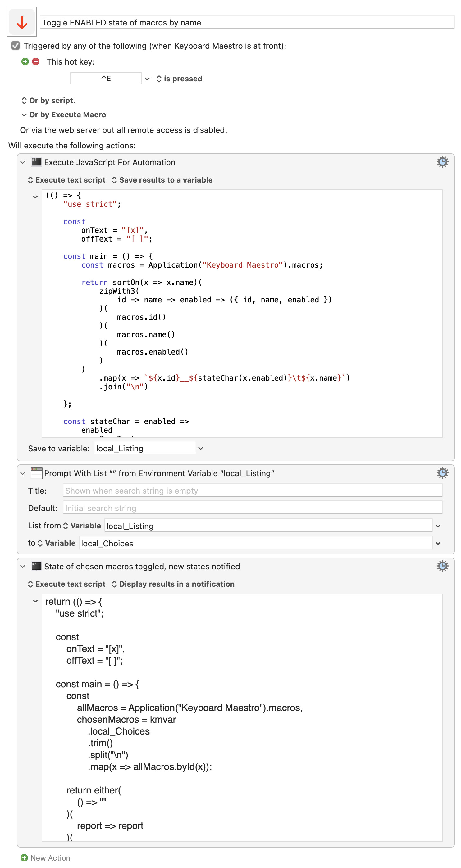Remove the hot key trigger with red minus
This screenshot has height=868, width=461.
pyautogui.click(x=36, y=62)
